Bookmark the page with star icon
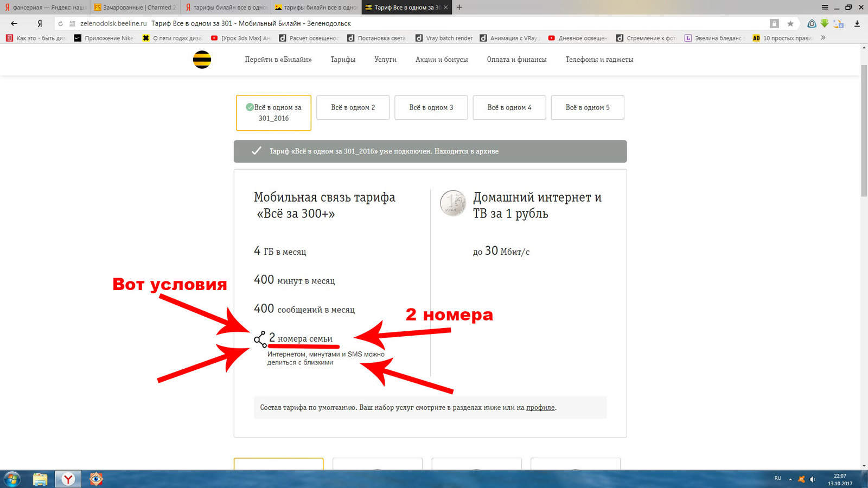Screen dimensions: 868x488 (790, 23)
